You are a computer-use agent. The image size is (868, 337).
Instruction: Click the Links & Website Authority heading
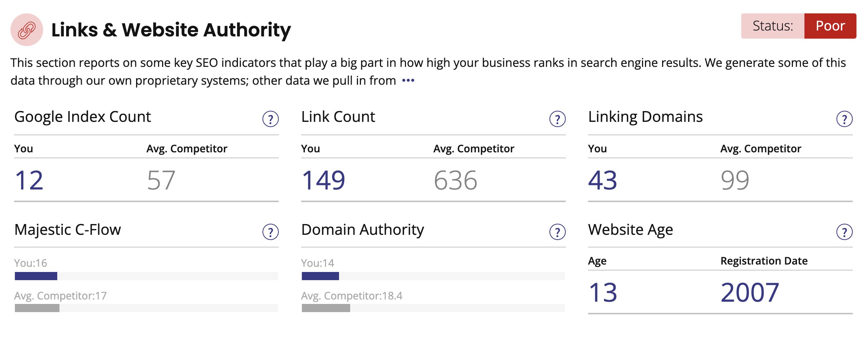tap(171, 30)
